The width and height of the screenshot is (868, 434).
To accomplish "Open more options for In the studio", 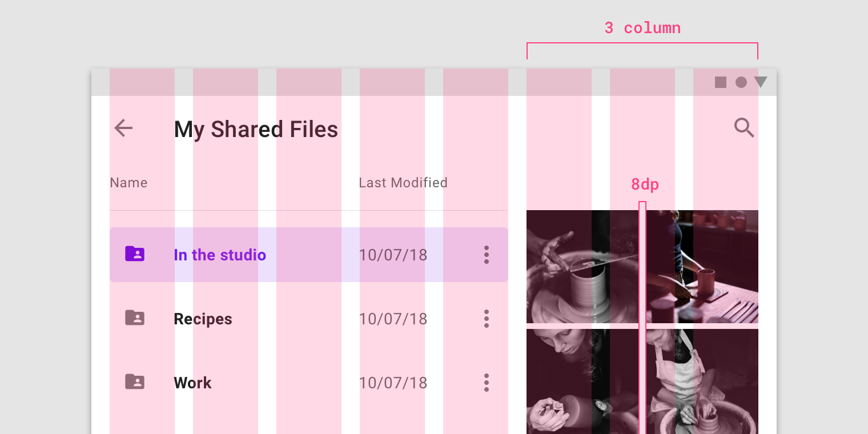I will pos(487,255).
